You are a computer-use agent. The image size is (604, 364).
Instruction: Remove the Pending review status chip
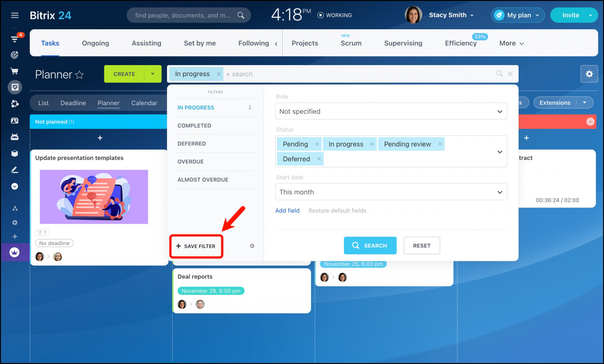[x=440, y=144]
